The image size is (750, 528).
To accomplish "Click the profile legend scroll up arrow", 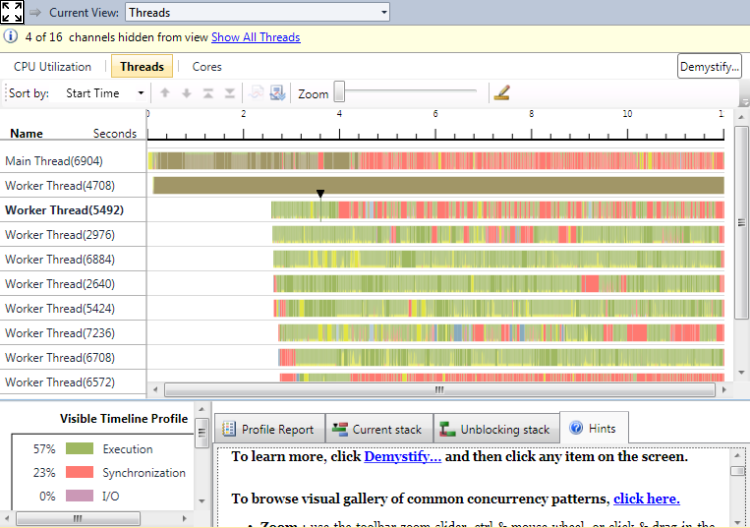I will (x=201, y=410).
